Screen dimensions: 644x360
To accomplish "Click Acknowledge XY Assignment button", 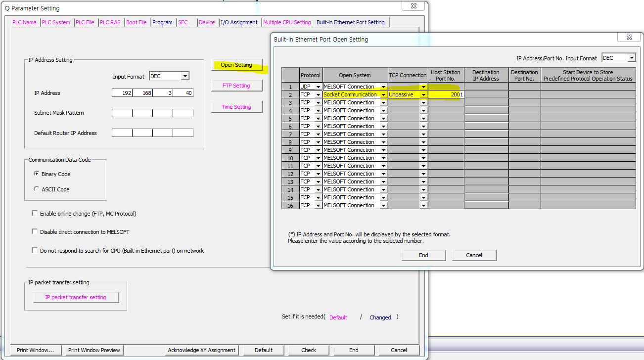I will (202, 350).
